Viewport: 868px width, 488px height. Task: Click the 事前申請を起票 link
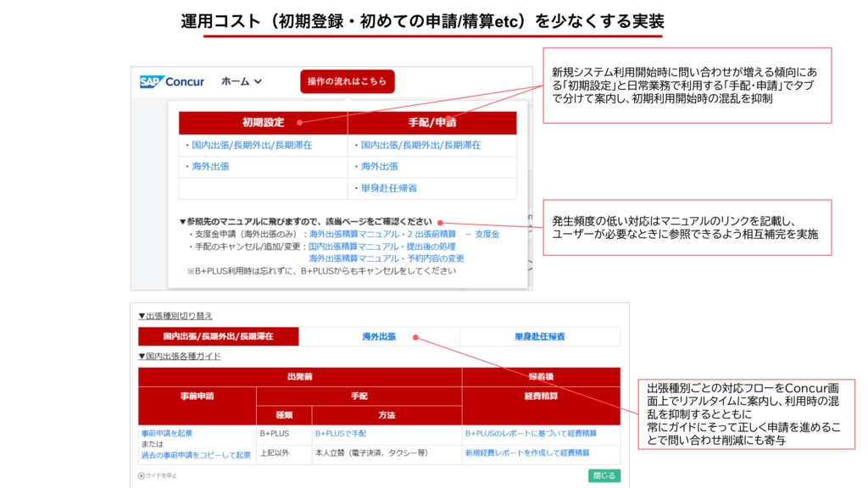167,433
